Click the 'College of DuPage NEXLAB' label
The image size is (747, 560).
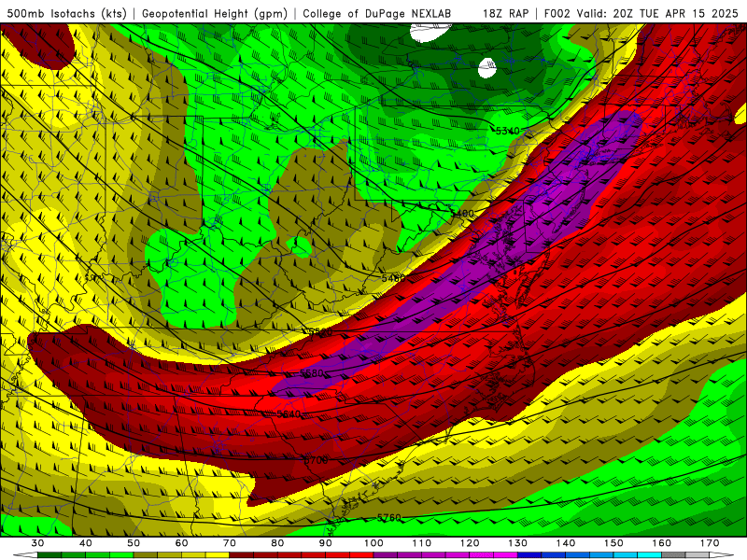[x=377, y=13]
